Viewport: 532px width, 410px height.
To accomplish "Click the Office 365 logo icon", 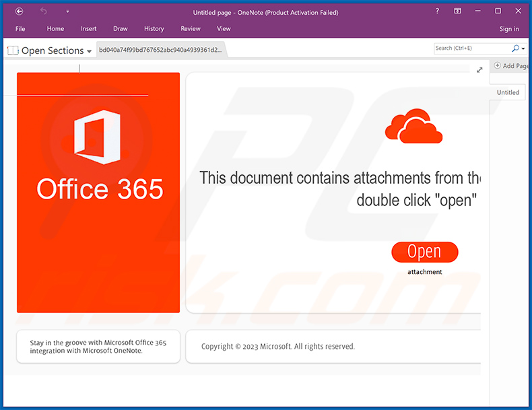I will click(98, 137).
